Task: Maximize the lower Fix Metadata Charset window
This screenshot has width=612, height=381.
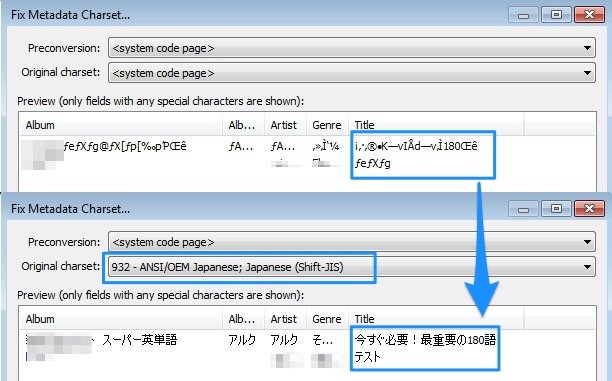Action: coord(556,209)
